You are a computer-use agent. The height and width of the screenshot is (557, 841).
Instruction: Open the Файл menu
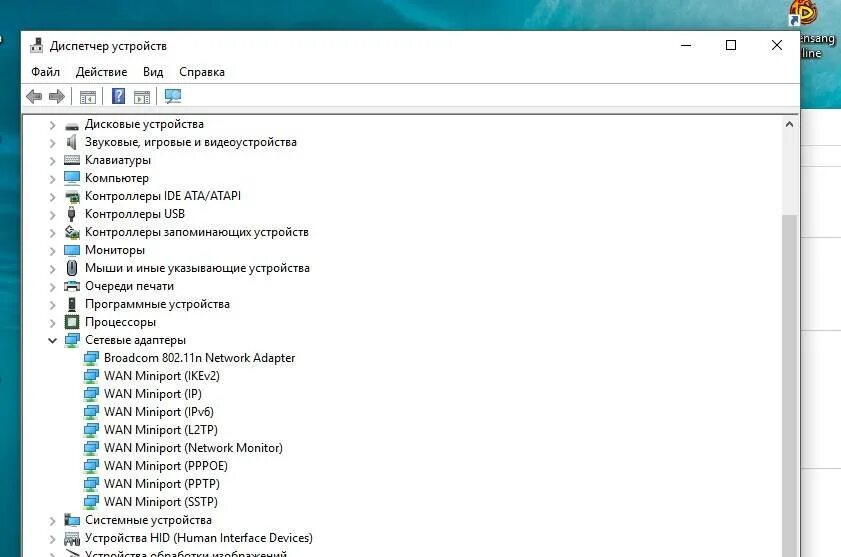46,72
